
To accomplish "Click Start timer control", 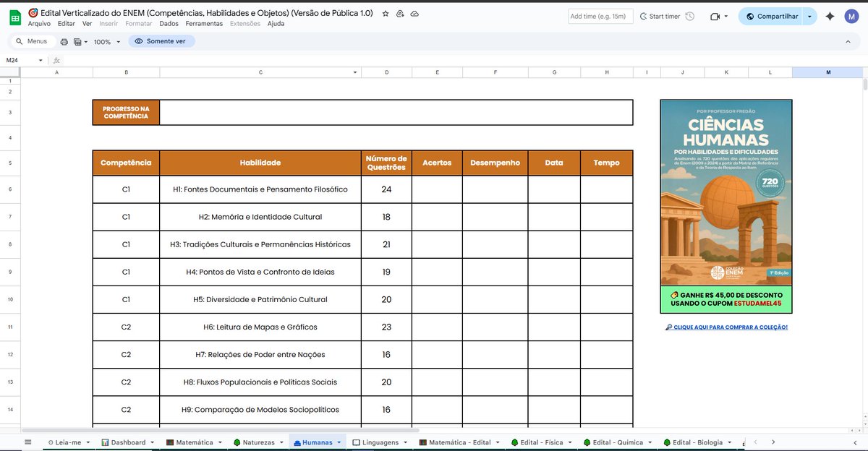I will pos(661,16).
